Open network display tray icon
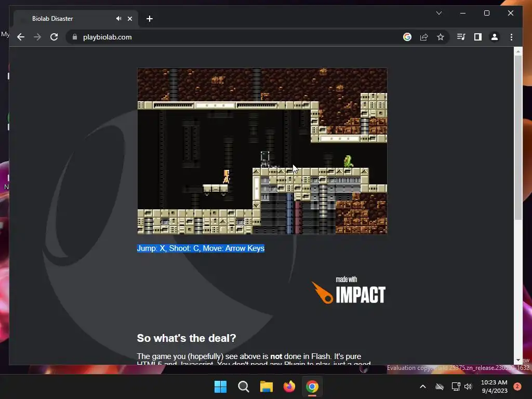The width and height of the screenshot is (532, 399). tap(456, 387)
